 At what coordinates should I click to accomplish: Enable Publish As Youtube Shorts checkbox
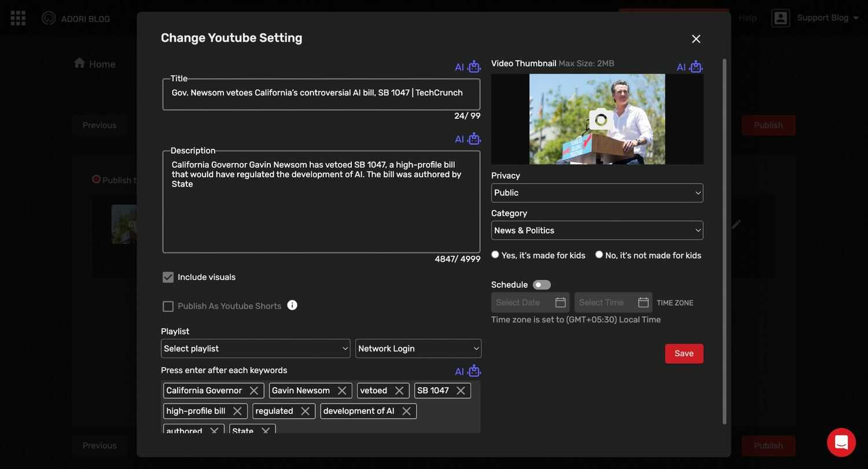tap(168, 306)
